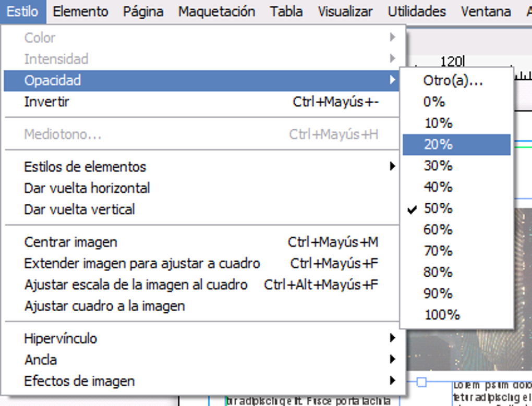Image resolution: width=532 pixels, height=406 pixels.
Task: Open the Tabla menu
Action: pos(286,11)
